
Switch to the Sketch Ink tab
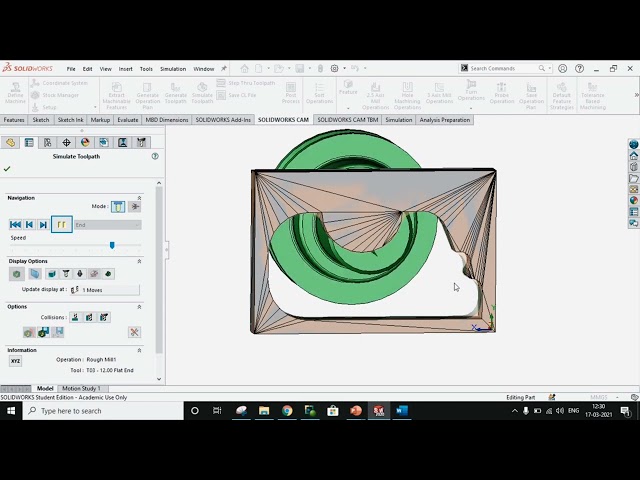[71, 120]
